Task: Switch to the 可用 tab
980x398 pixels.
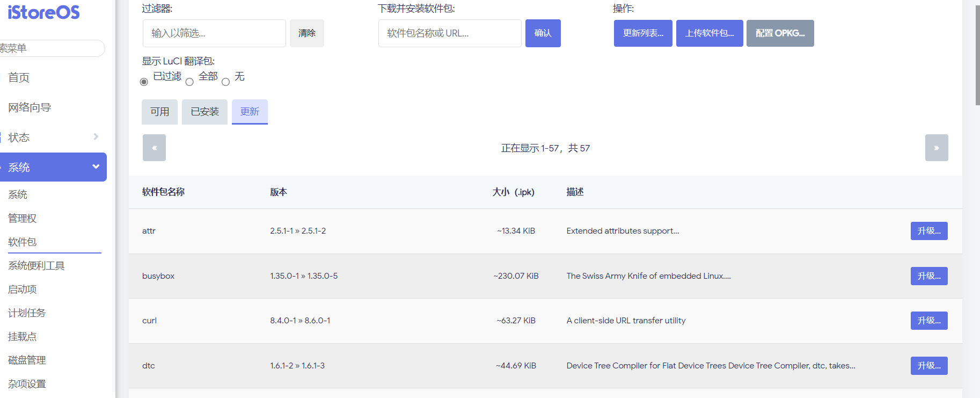Action: (x=159, y=112)
